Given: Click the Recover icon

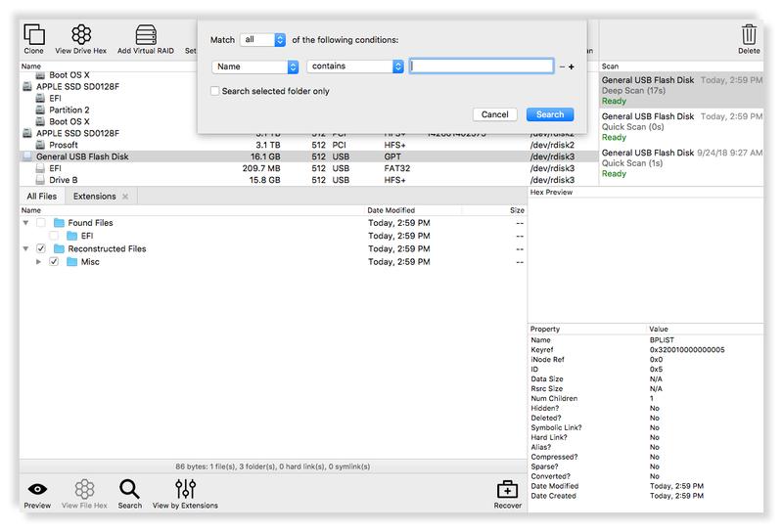Looking at the screenshot, I should [507, 489].
